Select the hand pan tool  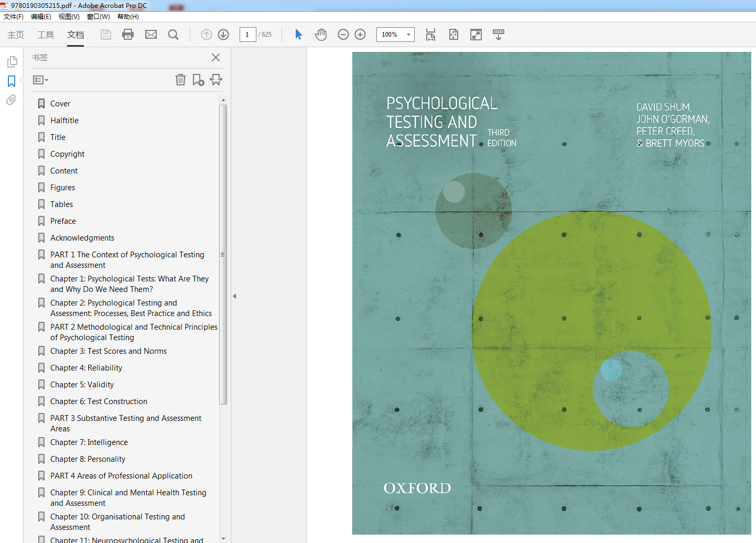click(x=321, y=35)
